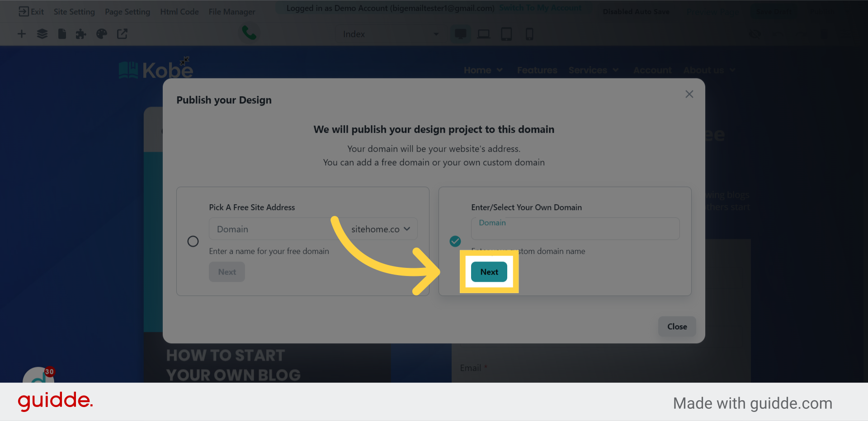This screenshot has height=421, width=868.
Task: Click the plus add-element icon
Action: coord(22,34)
